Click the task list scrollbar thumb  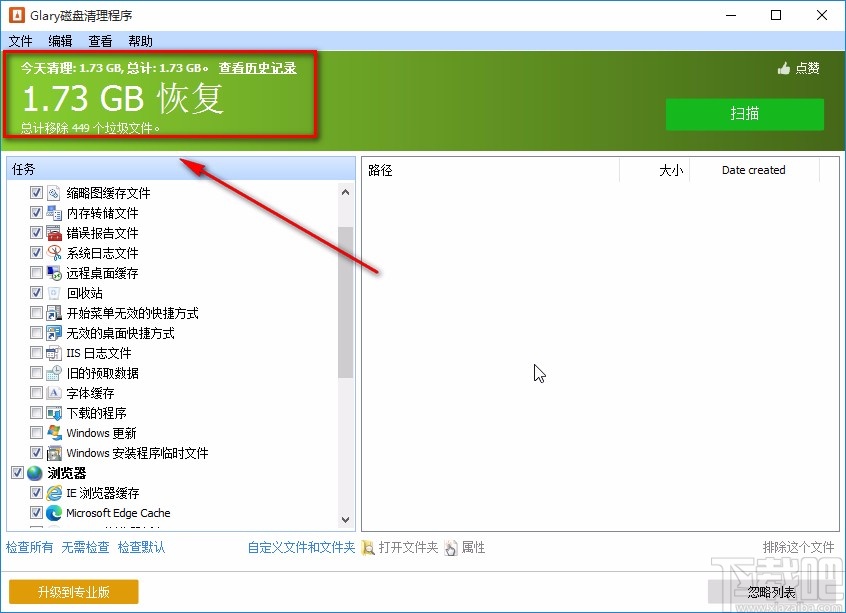(346, 302)
